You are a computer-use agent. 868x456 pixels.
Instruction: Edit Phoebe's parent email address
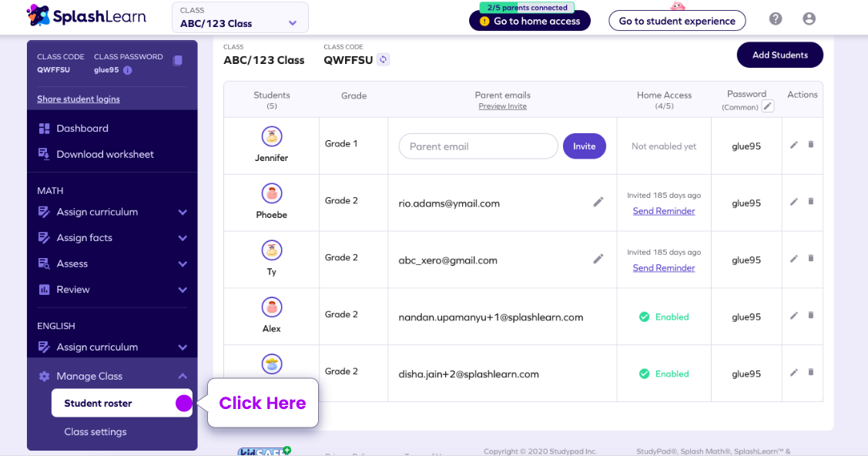coord(598,202)
